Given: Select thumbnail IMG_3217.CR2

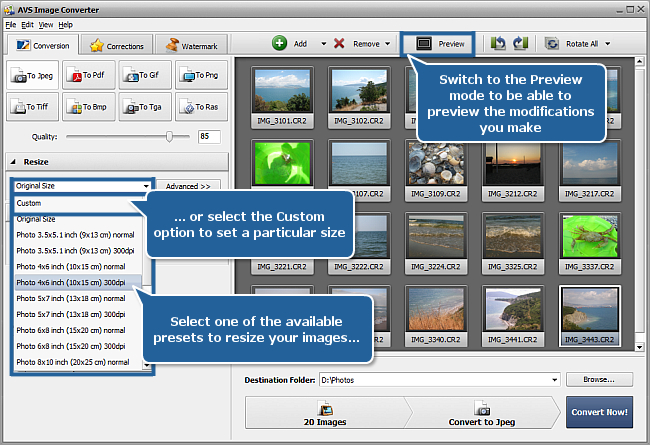Looking at the screenshot, I should click(590, 170).
